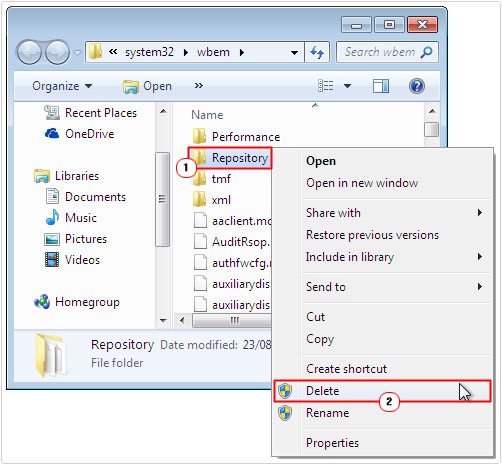502x465 pixels.
Task: Click the Back navigation arrow
Action: click(x=29, y=52)
